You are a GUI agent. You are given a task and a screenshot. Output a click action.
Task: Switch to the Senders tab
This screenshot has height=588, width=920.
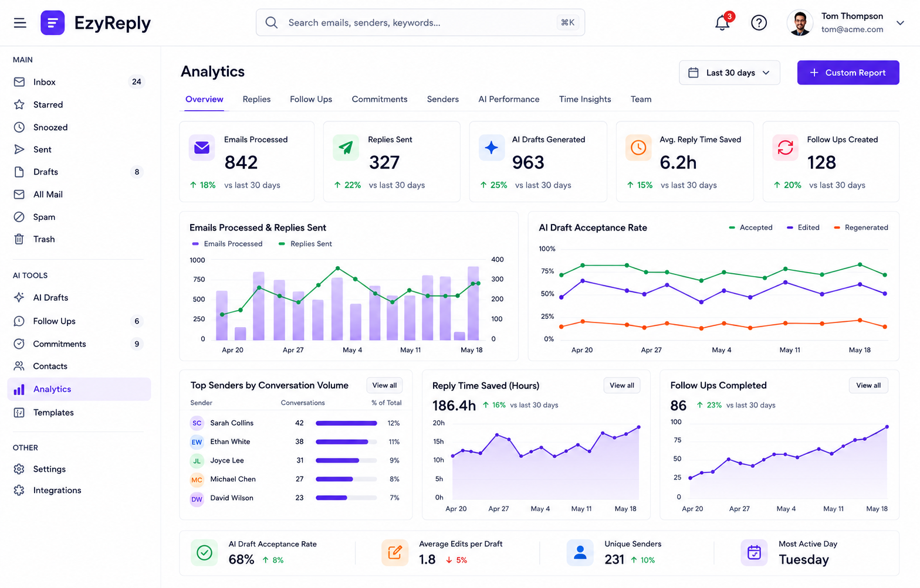(x=443, y=99)
